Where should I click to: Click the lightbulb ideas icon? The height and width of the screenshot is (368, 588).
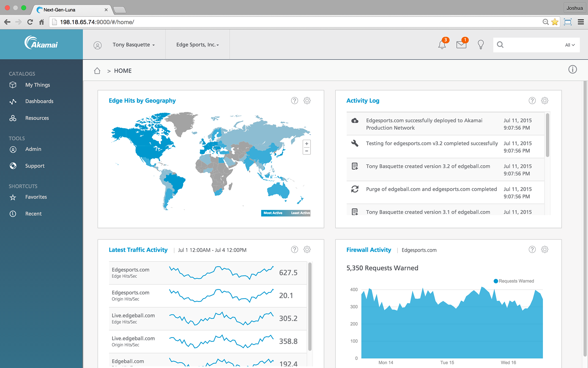[481, 45]
